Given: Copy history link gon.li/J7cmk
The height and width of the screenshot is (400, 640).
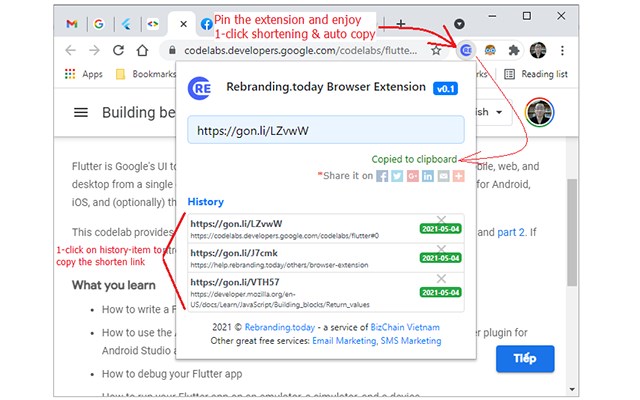Looking at the screenshot, I should pos(234,253).
